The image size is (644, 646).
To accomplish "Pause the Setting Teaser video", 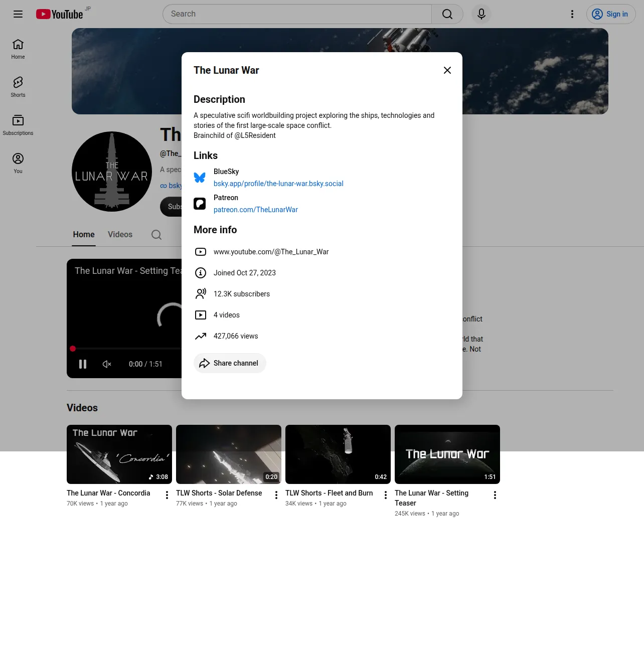I will (x=83, y=364).
